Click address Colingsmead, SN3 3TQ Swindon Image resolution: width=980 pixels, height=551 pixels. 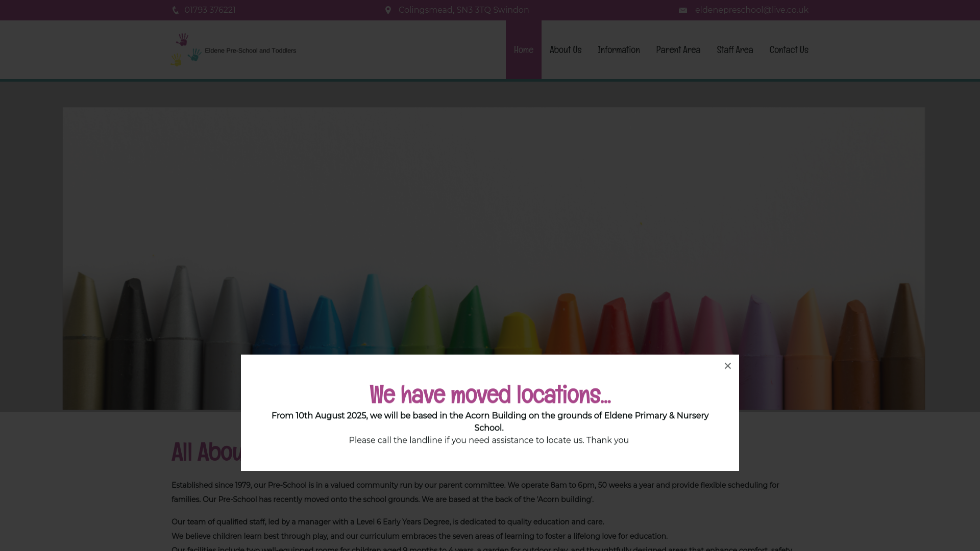464,10
